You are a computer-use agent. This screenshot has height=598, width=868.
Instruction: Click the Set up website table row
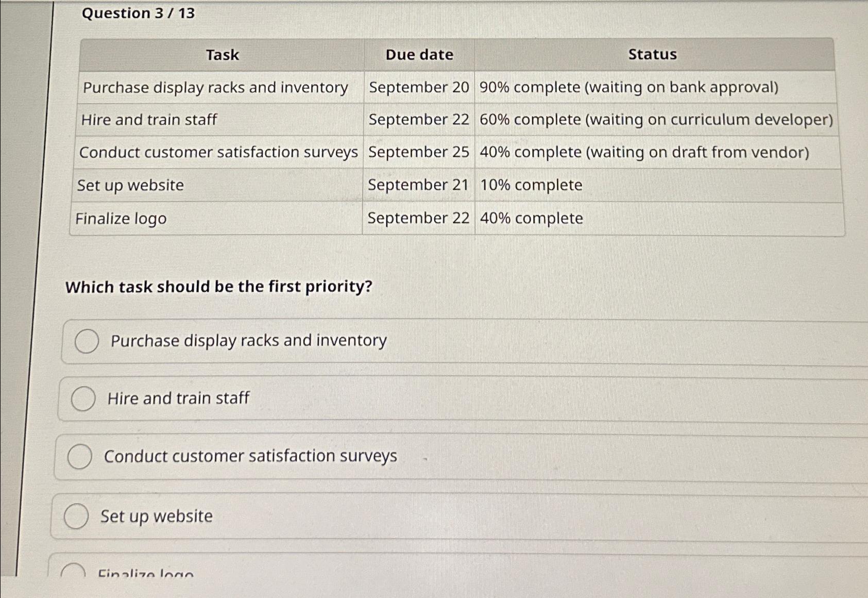[129, 186]
